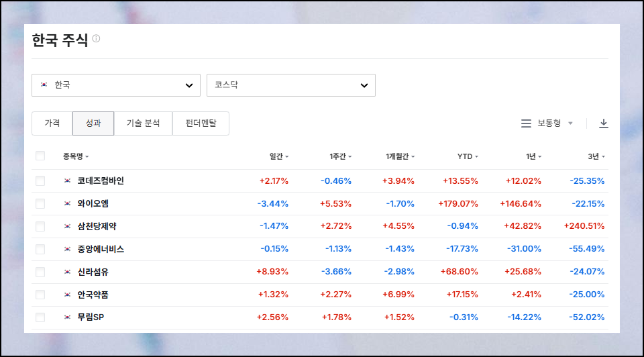Click the info icon beside 한국 주식 title
Image resolution: width=644 pixels, height=357 pixels.
click(x=96, y=39)
